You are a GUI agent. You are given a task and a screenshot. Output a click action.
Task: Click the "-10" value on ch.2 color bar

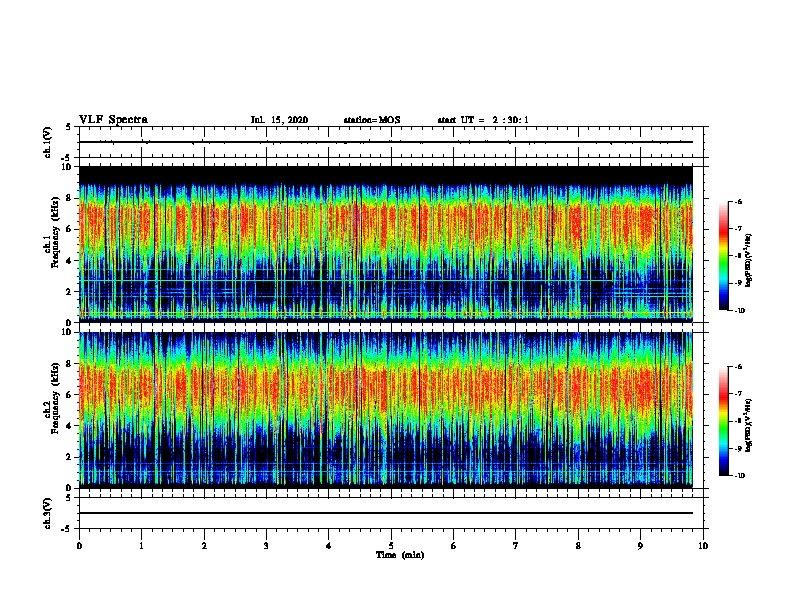click(x=739, y=476)
